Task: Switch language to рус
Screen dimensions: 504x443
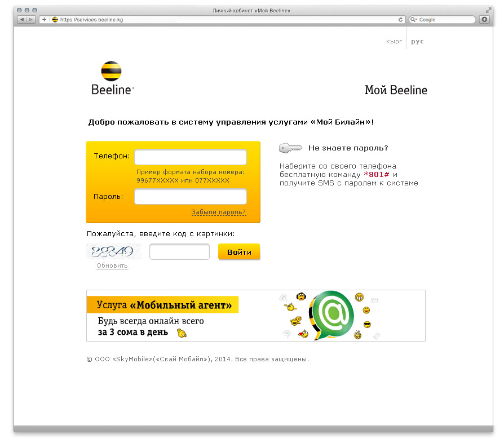Action: (418, 42)
